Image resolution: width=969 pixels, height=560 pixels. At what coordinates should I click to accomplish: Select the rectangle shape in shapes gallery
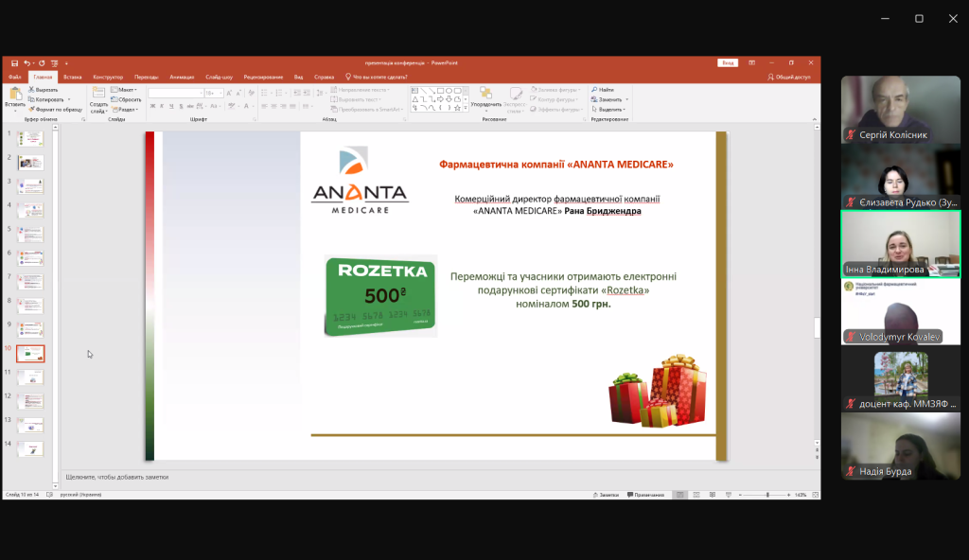click(x=441, y=91)
